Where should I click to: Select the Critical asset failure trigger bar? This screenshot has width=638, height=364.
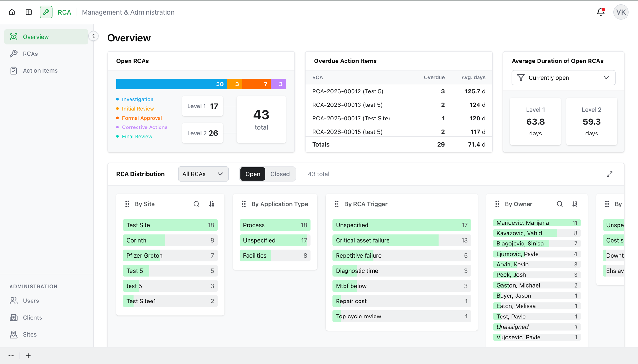point(401,240)
